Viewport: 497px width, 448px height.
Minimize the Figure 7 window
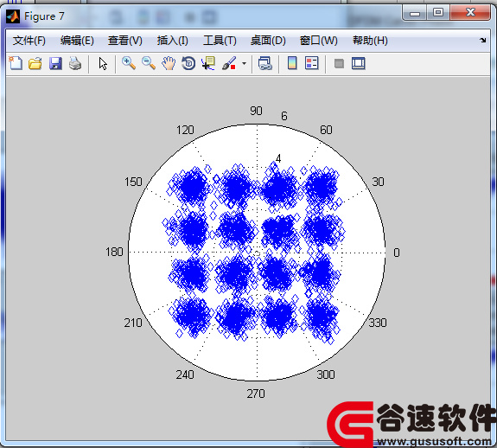tap(415, 13)
